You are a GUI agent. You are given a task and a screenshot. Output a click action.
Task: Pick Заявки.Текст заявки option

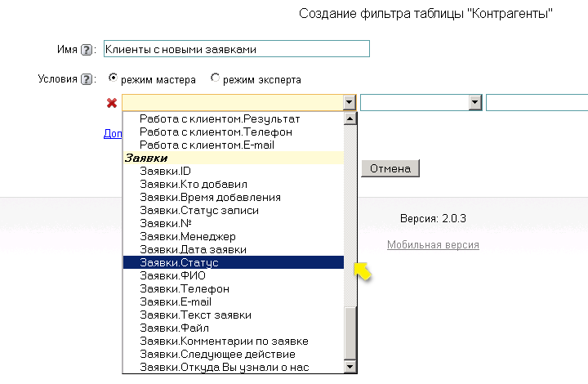point(195,315)
